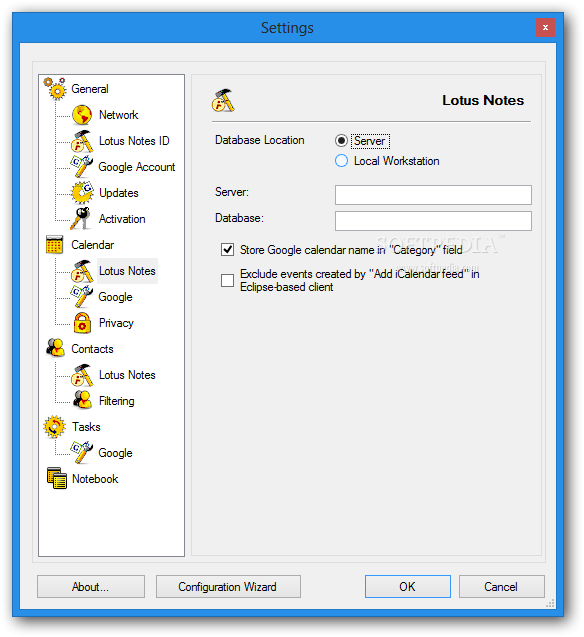
Task: Uncheck Store Google calendar name in Category
Action: pos(227,249)
